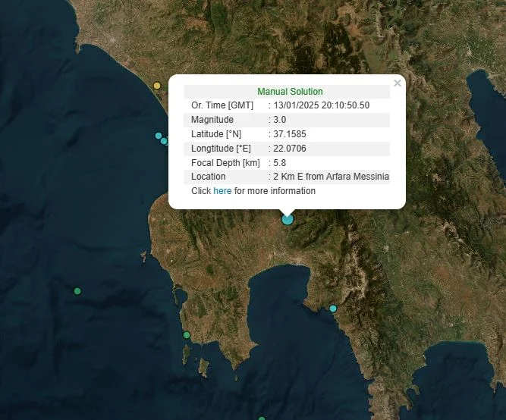Click the lower marker of the cyan pair
Image resolution: width=506 pixels, height=420 pixels.
tap(164, 141)
